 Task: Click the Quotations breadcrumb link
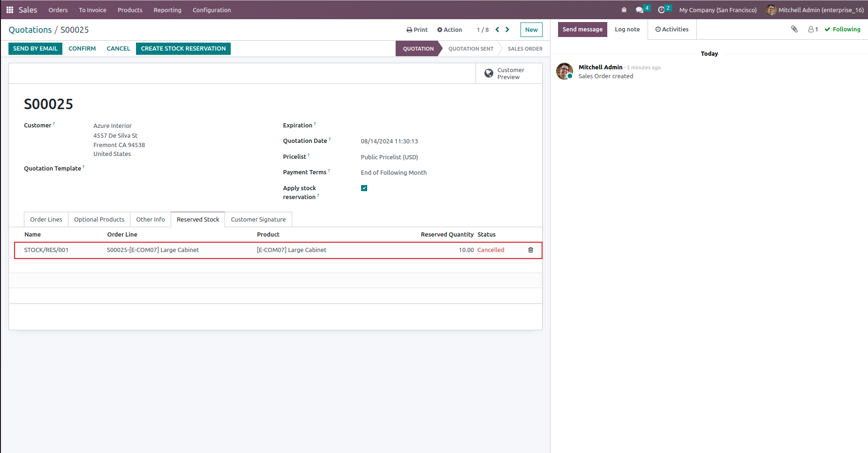30,30
